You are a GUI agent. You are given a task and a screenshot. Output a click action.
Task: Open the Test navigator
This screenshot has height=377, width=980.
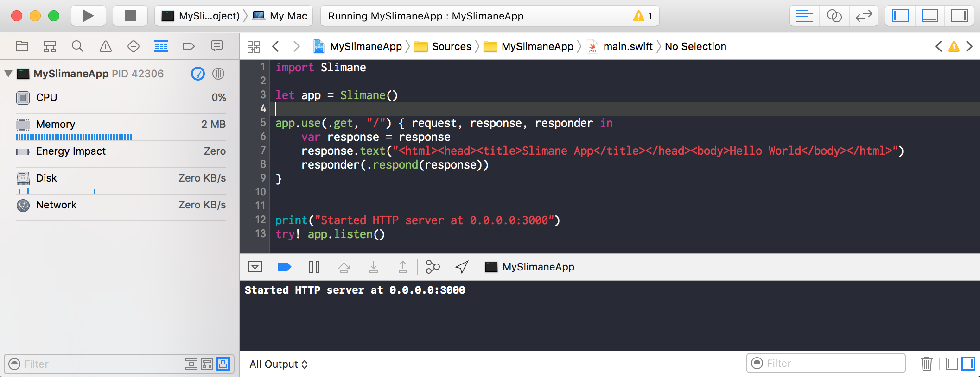click(134, 46)
